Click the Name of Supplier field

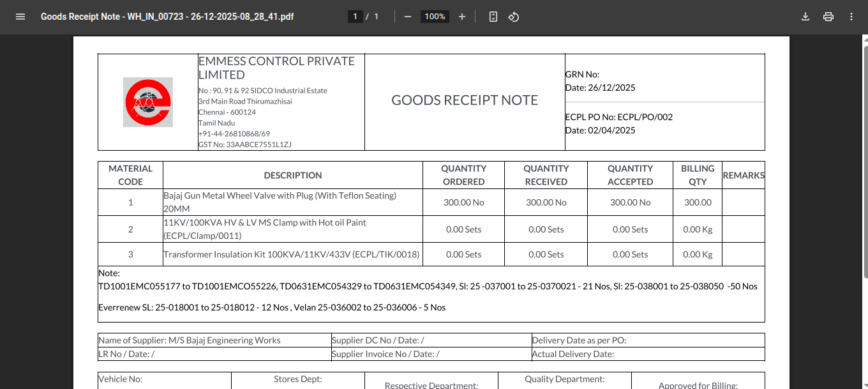pyautogui.click(x=190, y=340)
